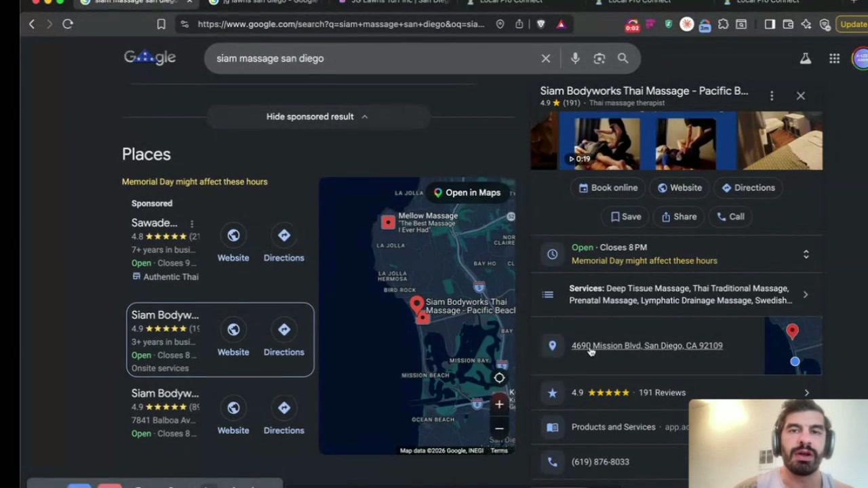Toggle the browser sidebar panel icon
This screenshot has width=868, height=488.
point(770,24)
